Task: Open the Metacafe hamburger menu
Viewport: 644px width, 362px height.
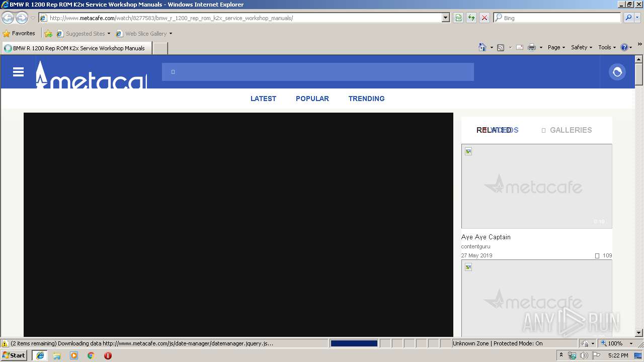Action: tap(19, 72)
